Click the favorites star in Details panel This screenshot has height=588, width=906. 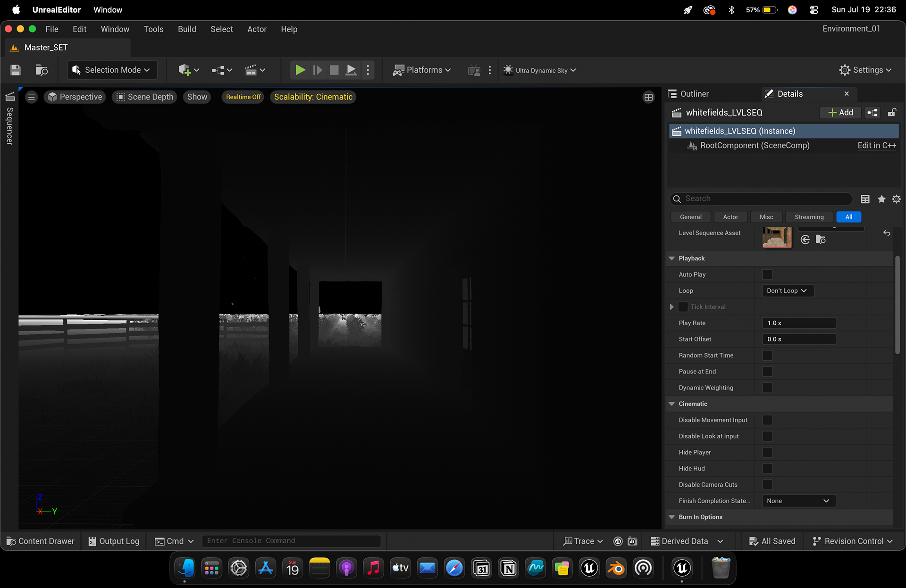881,199
